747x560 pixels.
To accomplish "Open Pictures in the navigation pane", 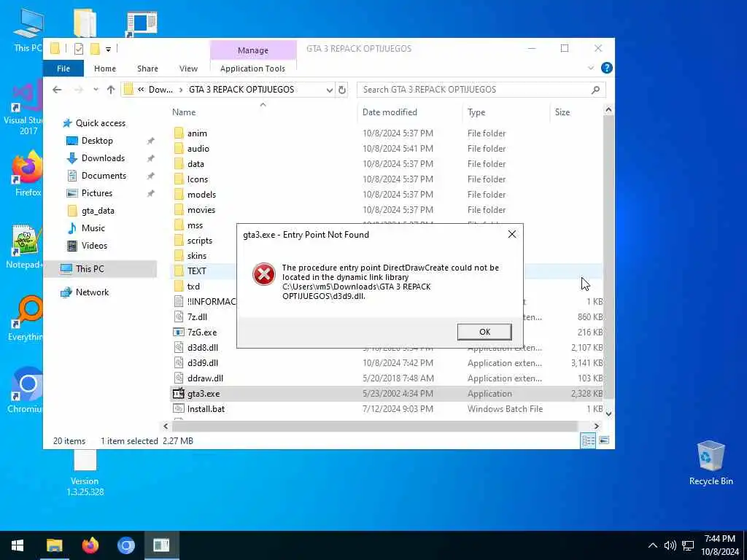I will tap(97, 193).
